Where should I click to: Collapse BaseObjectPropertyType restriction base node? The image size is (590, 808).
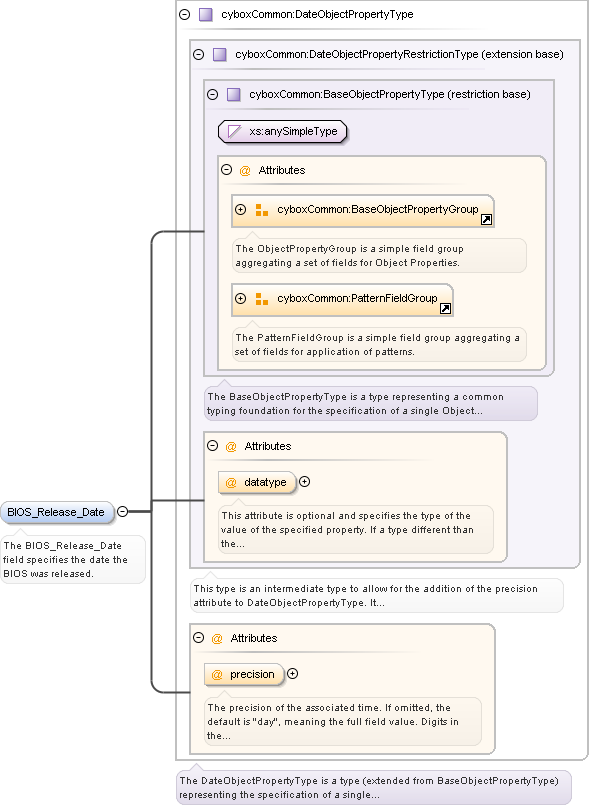coord(212,94)
